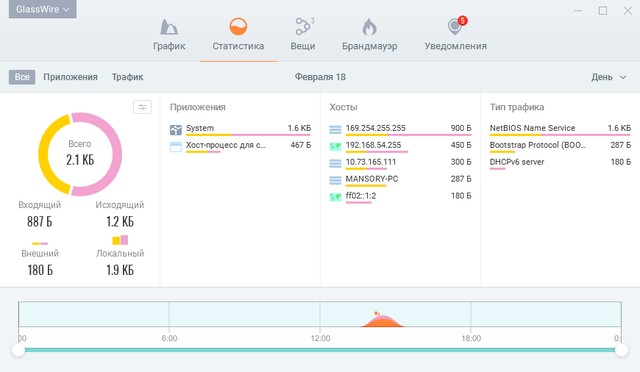
Task: Click the chart options sliders icon
Action: coord(142,107)
